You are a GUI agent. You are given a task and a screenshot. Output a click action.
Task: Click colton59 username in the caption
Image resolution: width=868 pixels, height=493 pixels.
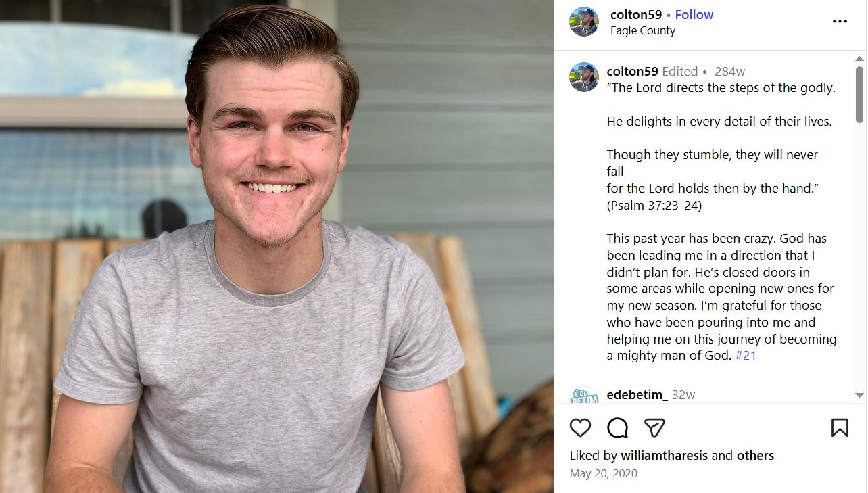point(632,71)
